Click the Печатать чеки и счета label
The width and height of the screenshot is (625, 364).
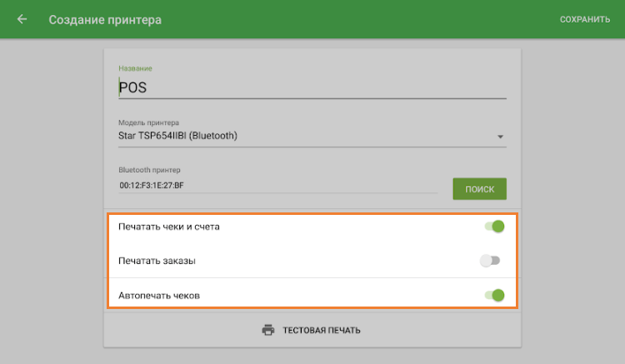(169, 227)
